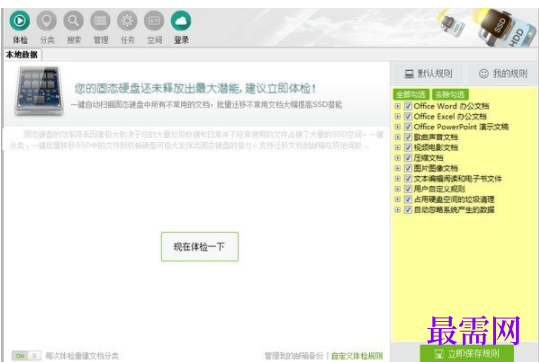Open the 管理我的邮箱备份 link
The height and width of the screenshot is (362, 539).
tap(294, 356)
